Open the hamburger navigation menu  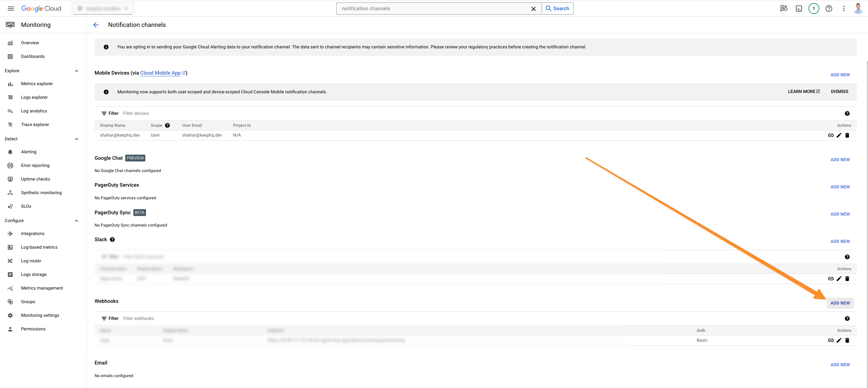(x=11, y=9)
